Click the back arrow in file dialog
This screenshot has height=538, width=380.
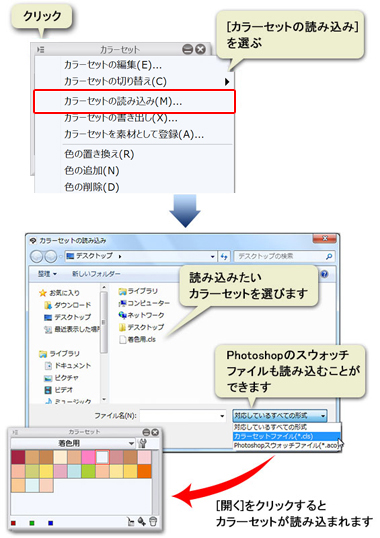tap(36, 256)
